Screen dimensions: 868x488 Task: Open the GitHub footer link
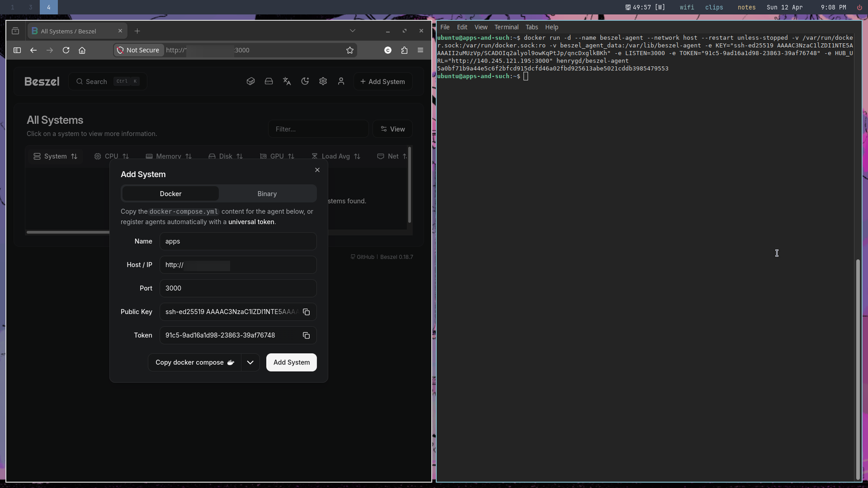tap(362, 257)
